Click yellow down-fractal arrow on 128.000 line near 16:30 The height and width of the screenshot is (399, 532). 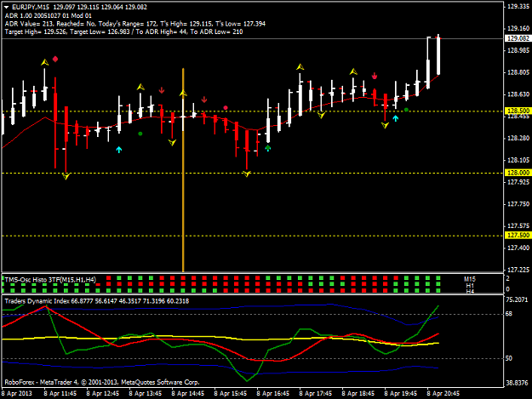(247, 174)
